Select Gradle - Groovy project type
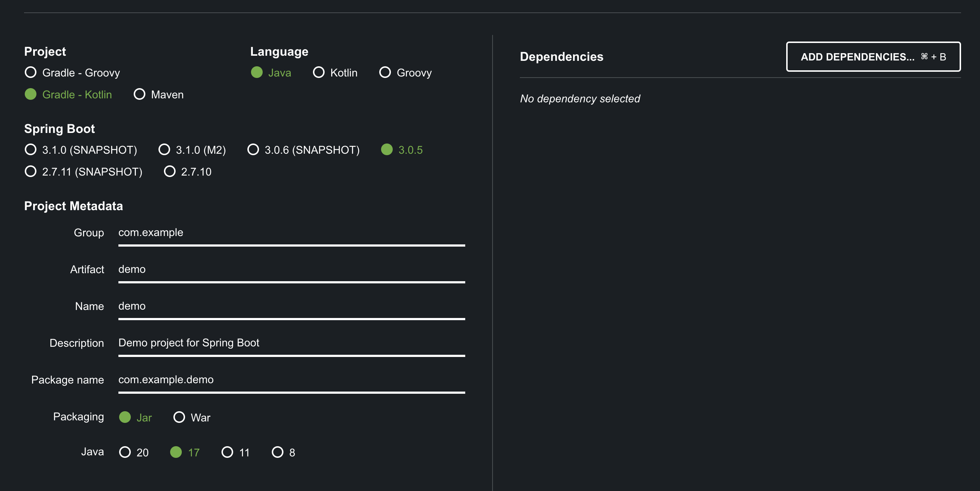Viewport: 980px width, 491px height. (x=31, y=72)
